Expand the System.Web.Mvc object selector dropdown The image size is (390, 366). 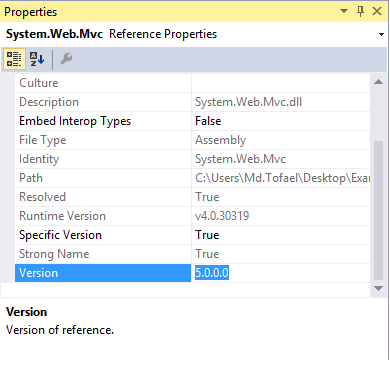coord(381,34)
